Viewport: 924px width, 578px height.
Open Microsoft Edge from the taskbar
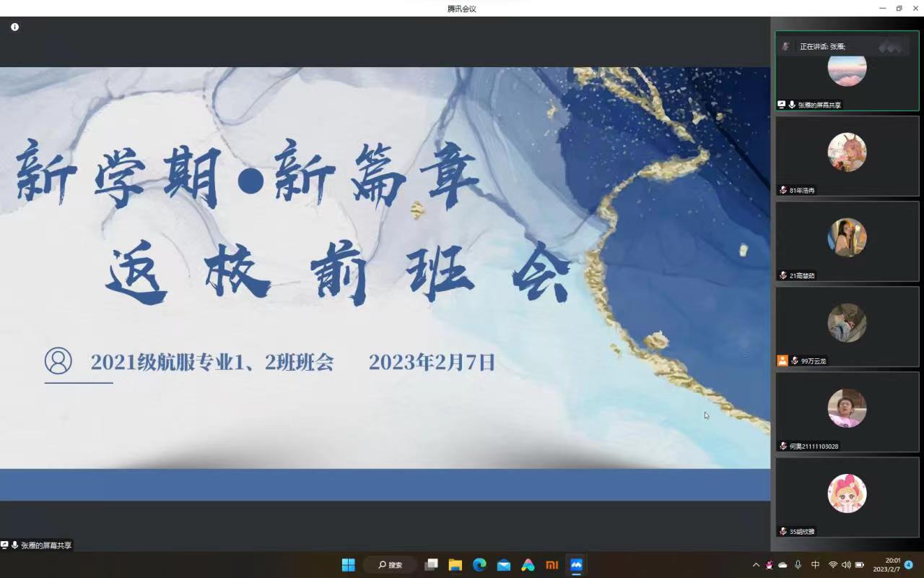pos(479,565)
